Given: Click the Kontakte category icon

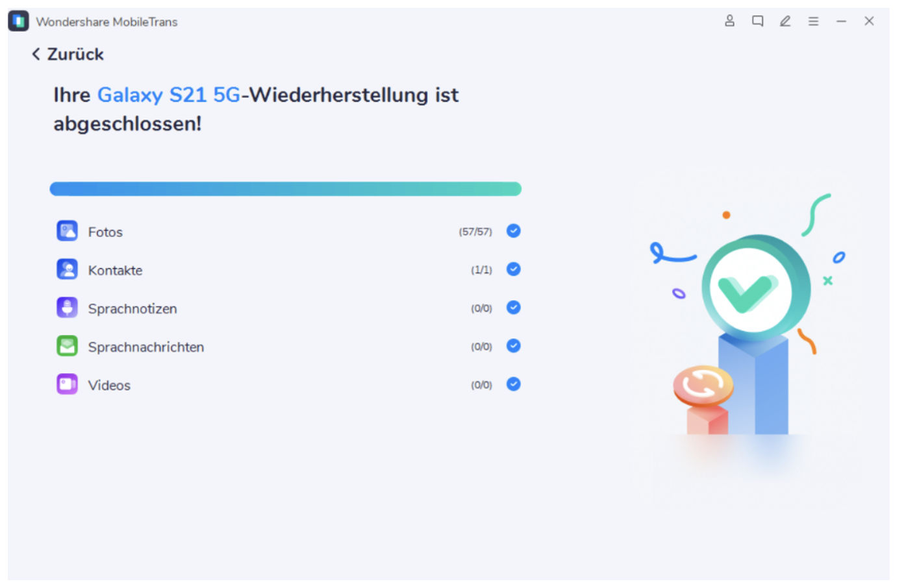Looking at the screenshot, I should (x=67, y=269).
